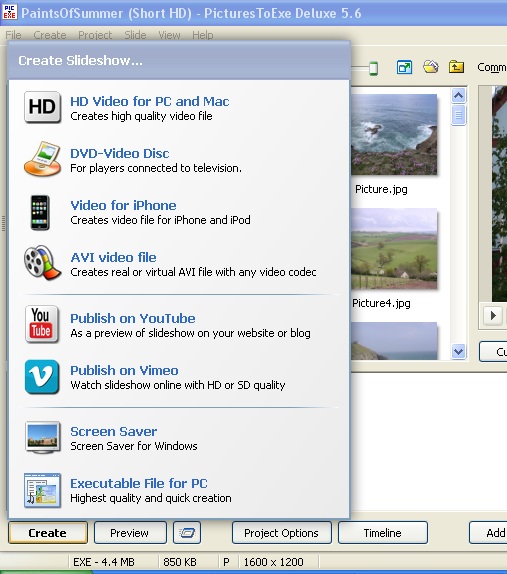Click the EXE - 4.4 MB status entry
507x574 pixels.
click(104, 562)
